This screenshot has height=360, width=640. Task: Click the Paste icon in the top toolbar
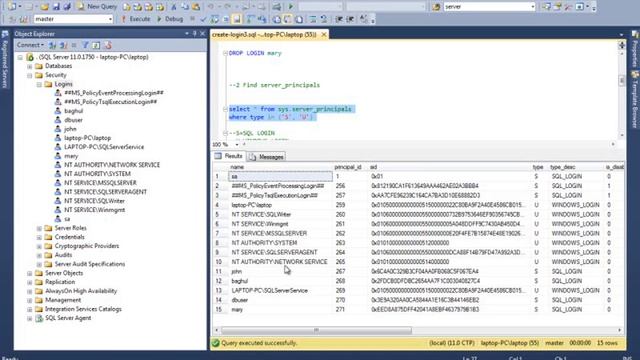point(196,7)
